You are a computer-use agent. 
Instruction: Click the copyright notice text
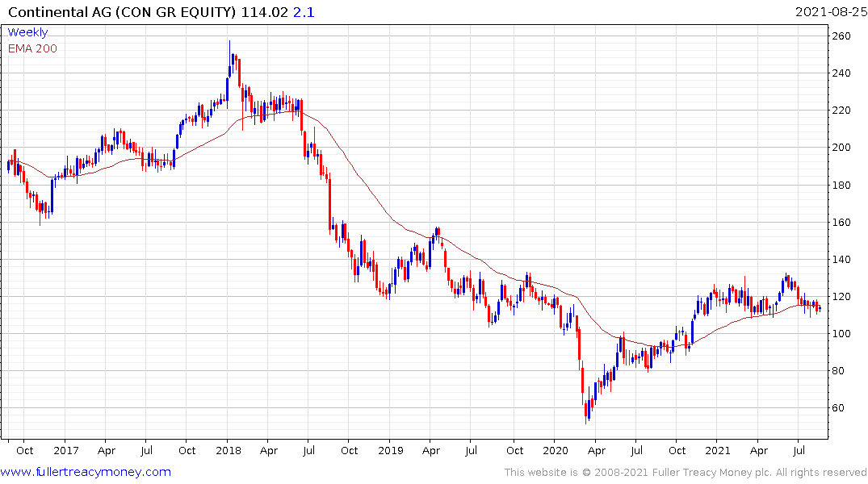point(686,473)
